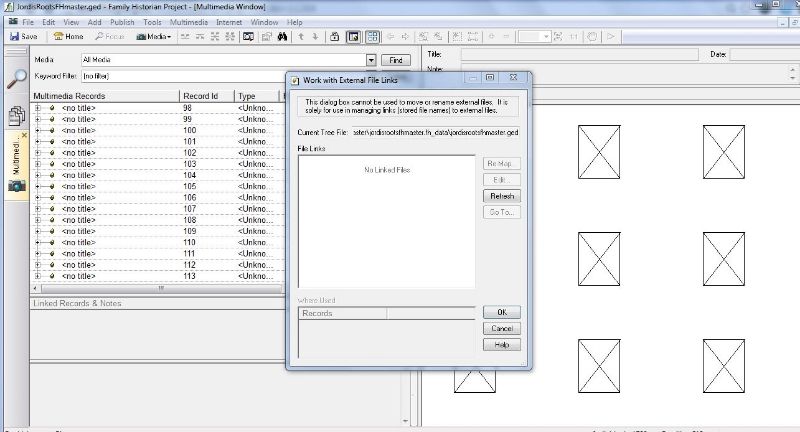Click OK in External File Links dialog
800x432 pixels.
pyautogui.click(x=502, y=312)
